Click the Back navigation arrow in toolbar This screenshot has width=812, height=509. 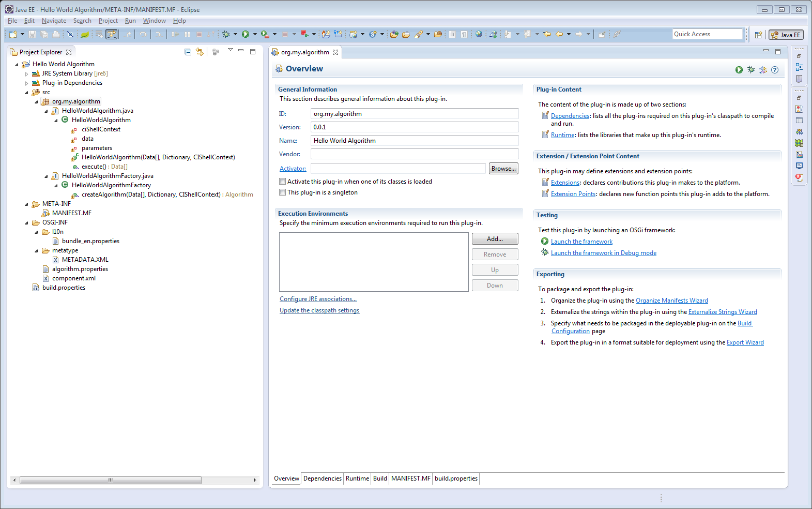coord(559,34)
